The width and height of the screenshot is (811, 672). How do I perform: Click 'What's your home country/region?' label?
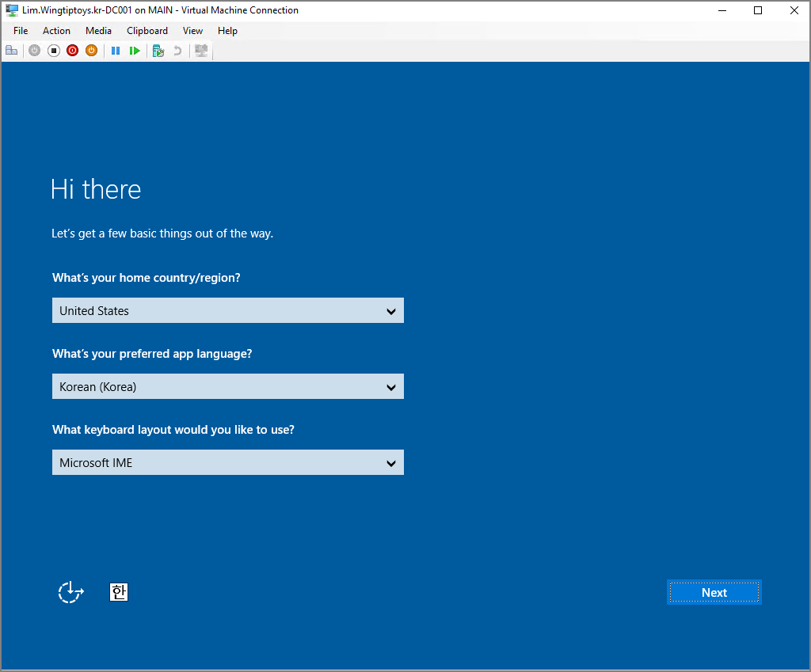point(147,278)
